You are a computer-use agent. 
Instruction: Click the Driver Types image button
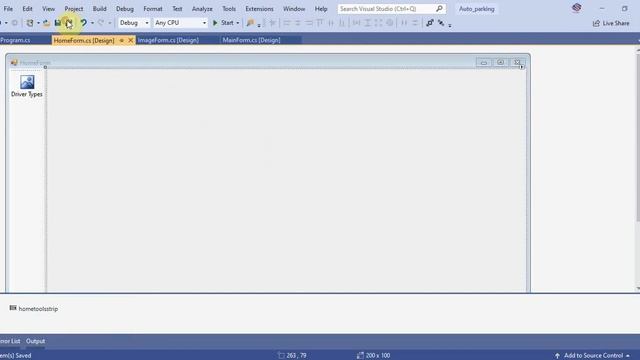pos(27,86)
